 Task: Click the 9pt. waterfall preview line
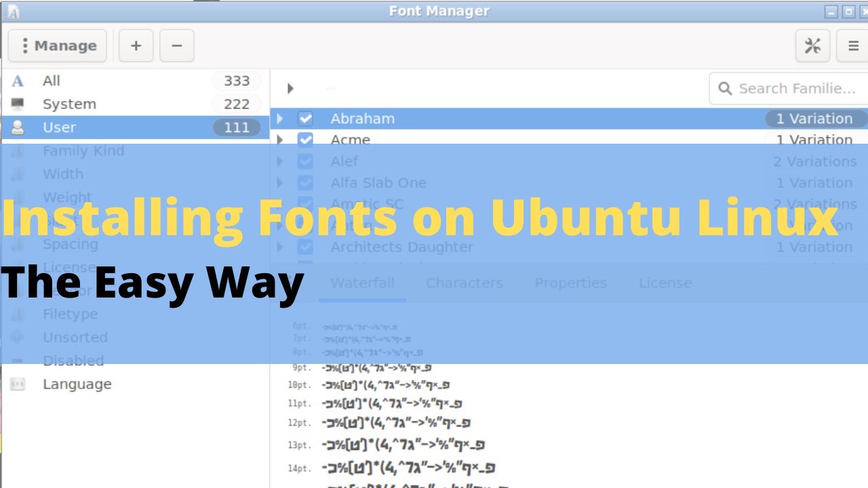[x=377, y=368]
